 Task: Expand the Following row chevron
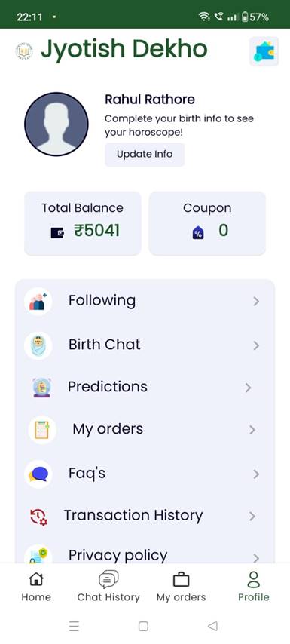click(256, 302)
